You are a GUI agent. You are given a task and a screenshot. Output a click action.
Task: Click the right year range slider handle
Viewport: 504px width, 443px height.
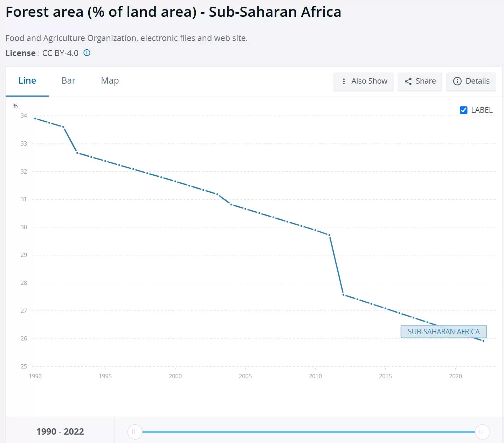(482, 431)
